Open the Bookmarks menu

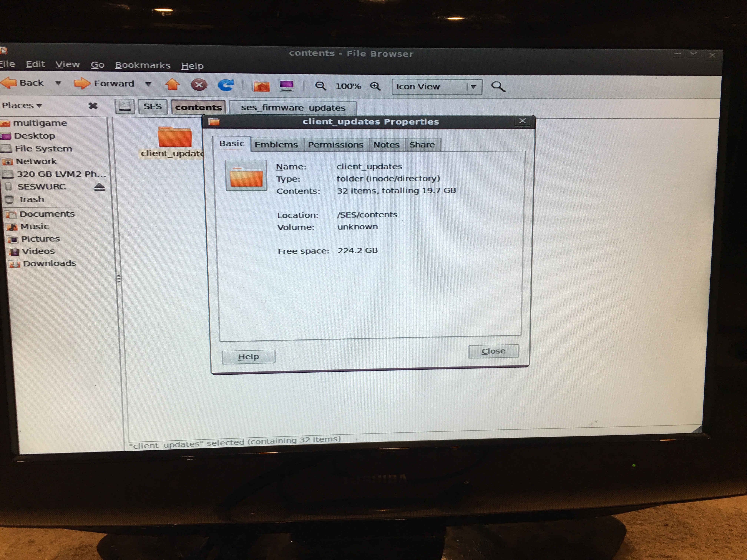coord(142,65)
